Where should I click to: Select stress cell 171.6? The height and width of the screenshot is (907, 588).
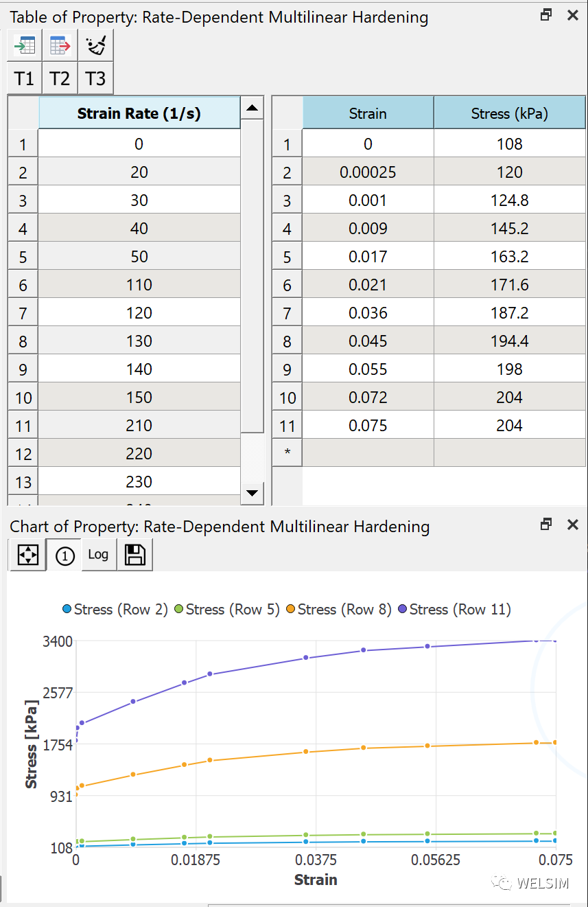pyautogui.click(x=510, y=285)
